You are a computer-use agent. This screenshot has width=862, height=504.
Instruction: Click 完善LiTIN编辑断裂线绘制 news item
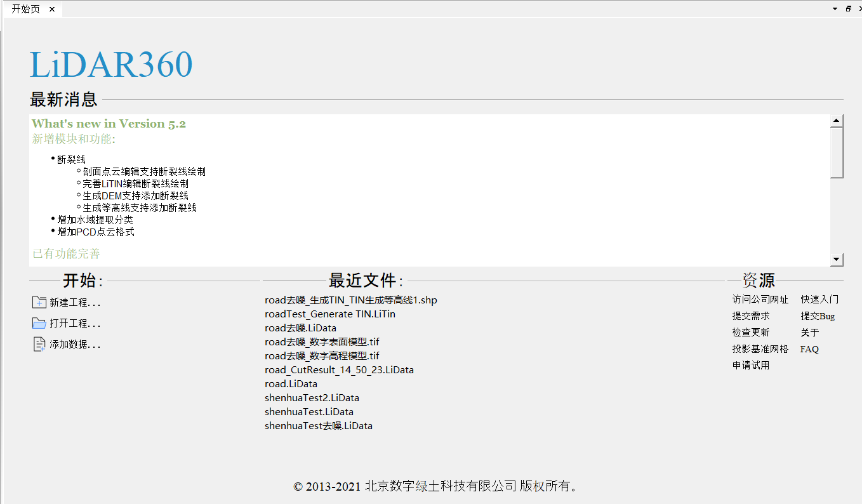(x=135, y=183)
